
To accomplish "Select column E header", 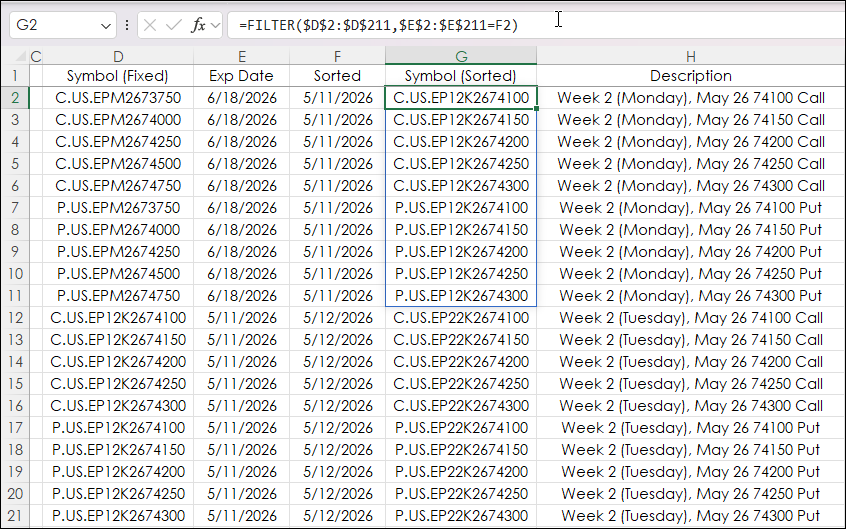I will (x=241, y=56).
